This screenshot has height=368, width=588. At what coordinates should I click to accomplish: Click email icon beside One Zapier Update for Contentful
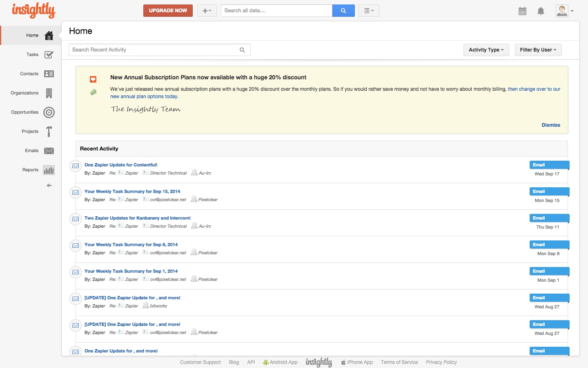tap(76, 166)
